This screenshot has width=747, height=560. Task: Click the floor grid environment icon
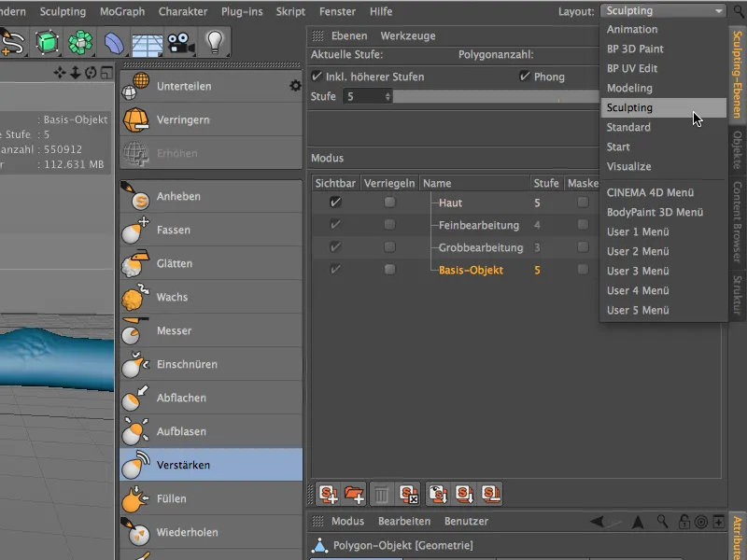point(147,45)
